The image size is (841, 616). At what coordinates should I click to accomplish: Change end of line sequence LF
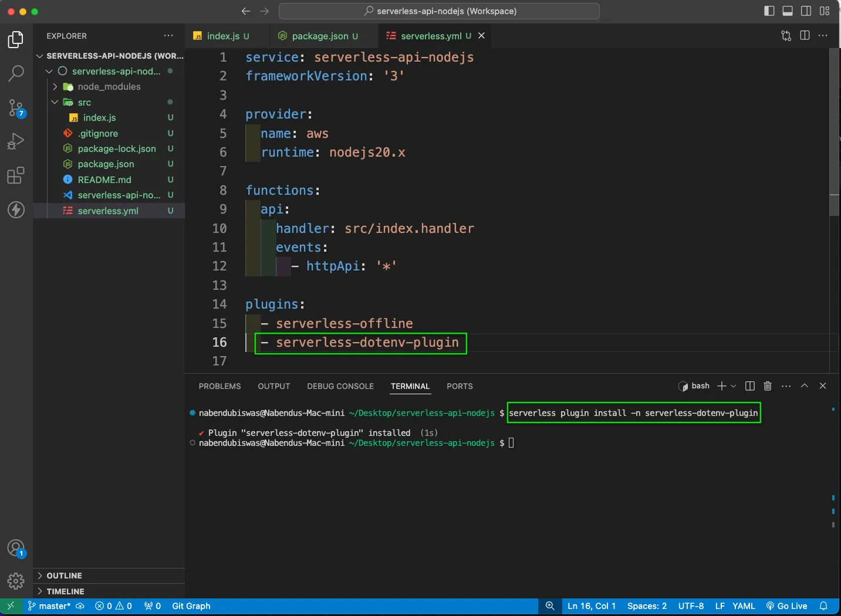click(x=720, y=606)
